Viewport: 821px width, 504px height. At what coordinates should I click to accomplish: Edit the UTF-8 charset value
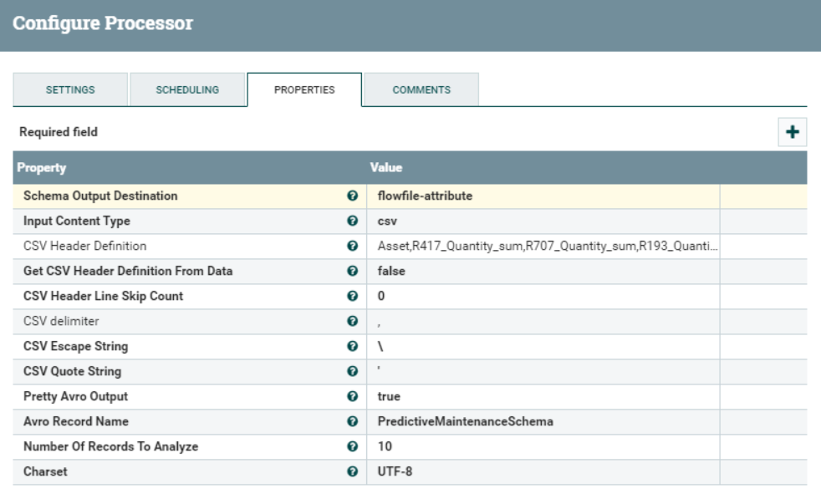(543, 471)
